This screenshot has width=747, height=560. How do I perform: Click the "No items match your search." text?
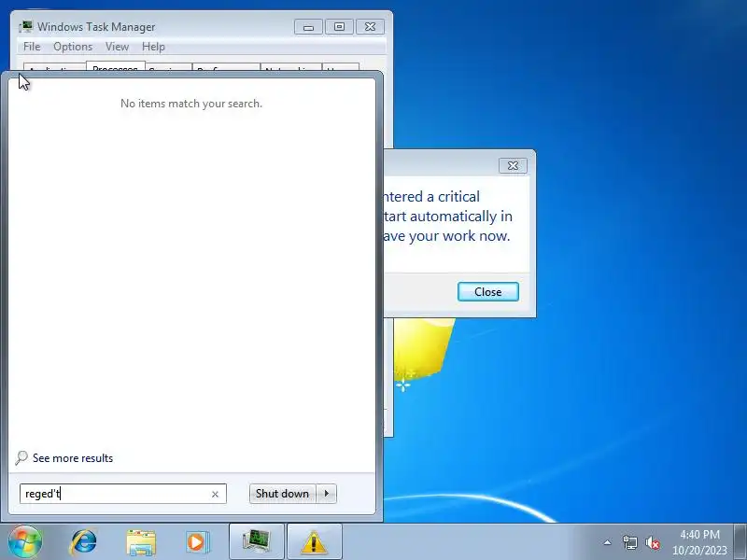click(191, 104)
